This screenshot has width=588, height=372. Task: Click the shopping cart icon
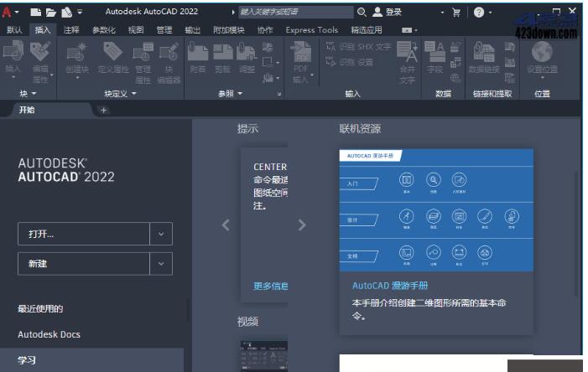pyautogui.click(x=456, y=13)
